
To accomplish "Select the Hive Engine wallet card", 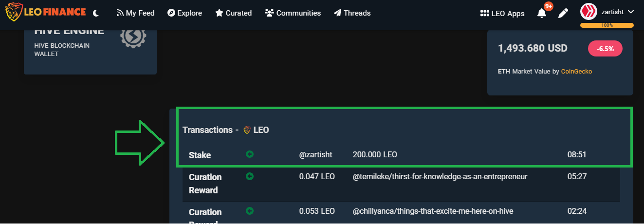I will click(x=90, y=52).
